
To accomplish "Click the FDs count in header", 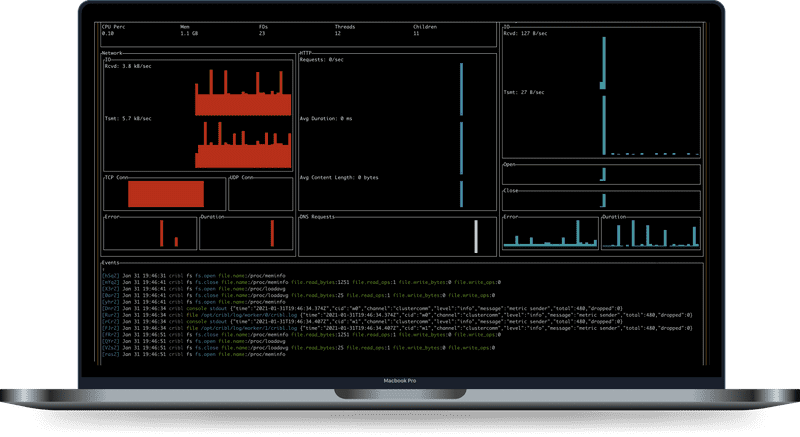I will pos(262,34).
